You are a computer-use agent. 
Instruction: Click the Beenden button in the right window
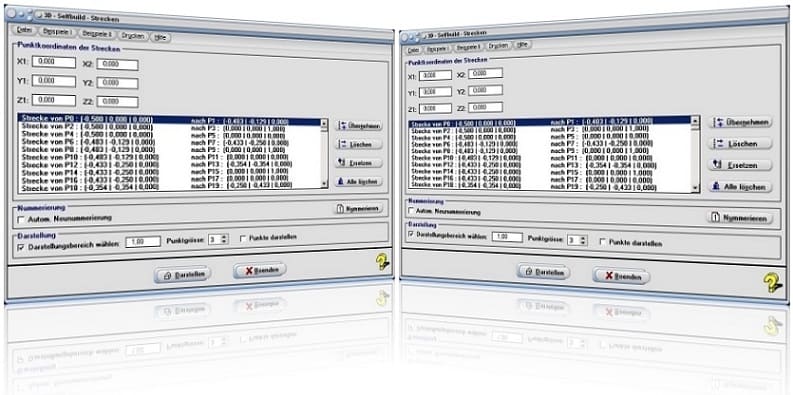pos(622,277)
